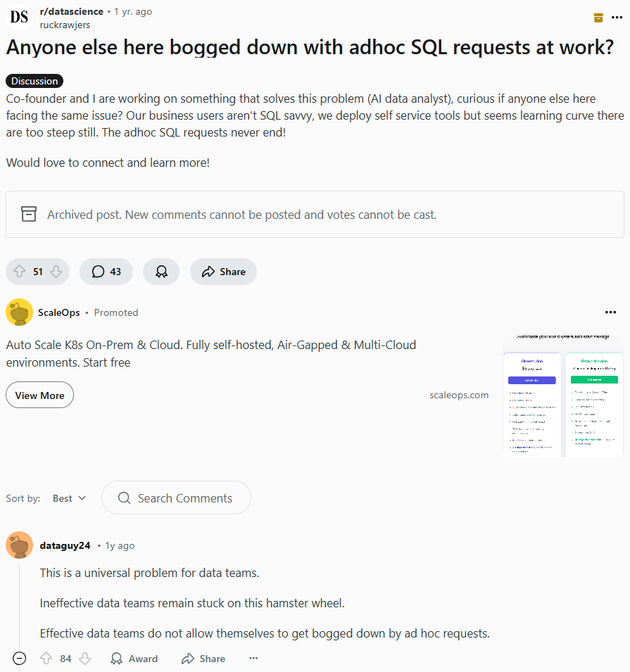Downvote the main post

tap(56, 272)
